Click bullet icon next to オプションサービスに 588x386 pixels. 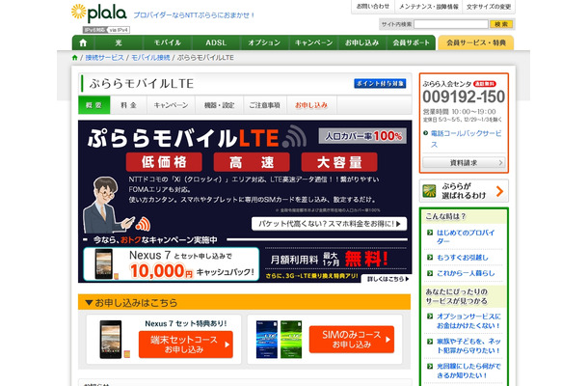430,317
